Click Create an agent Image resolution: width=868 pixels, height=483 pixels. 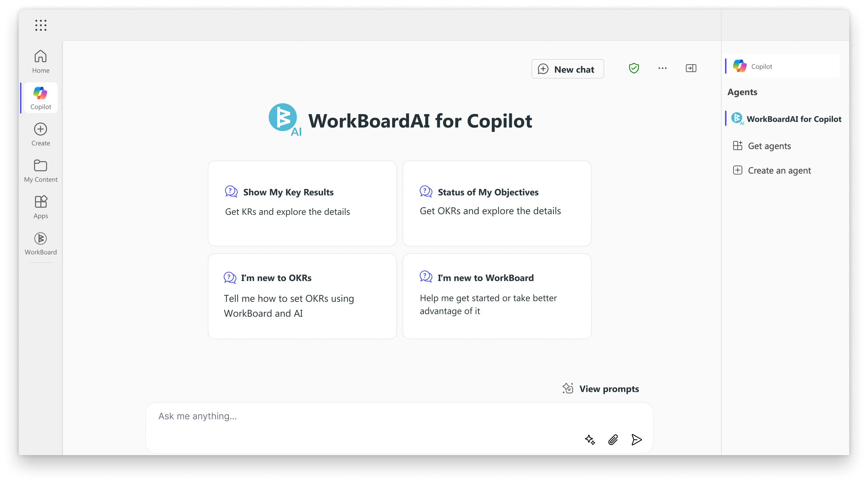pos(772,171)
